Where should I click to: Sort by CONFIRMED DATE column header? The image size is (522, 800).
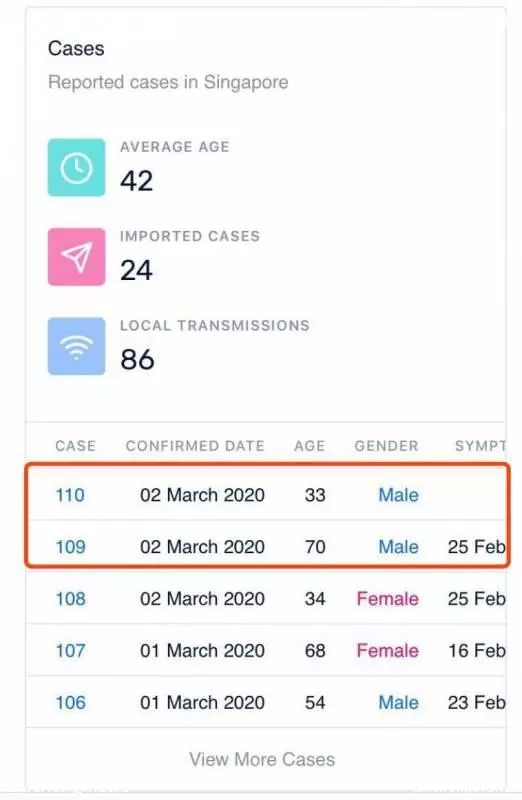(195, 446)
